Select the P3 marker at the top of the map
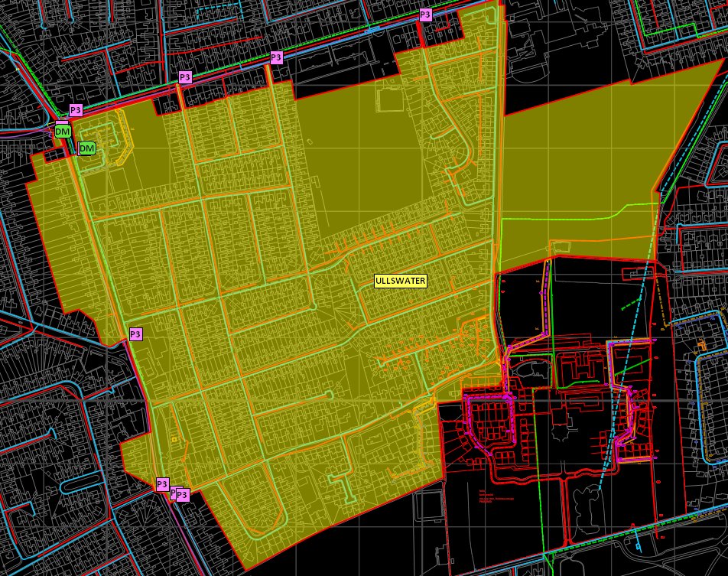This screenshot has height=576, width=728. point(424,15)
